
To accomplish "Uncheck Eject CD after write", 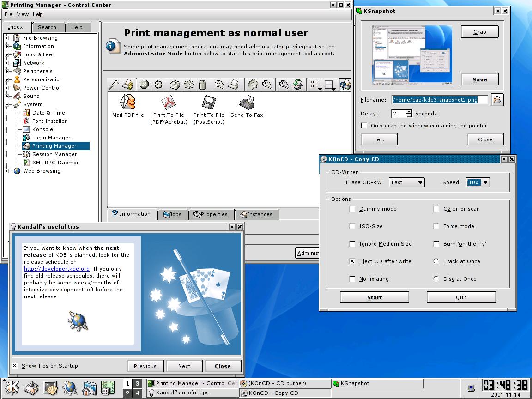I will [x=352, y=261].
